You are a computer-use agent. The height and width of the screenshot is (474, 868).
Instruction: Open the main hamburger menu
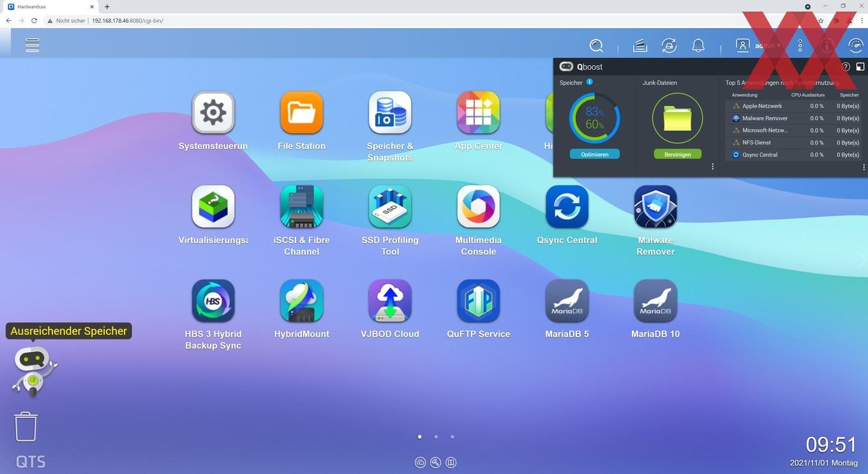click(32, 45)
